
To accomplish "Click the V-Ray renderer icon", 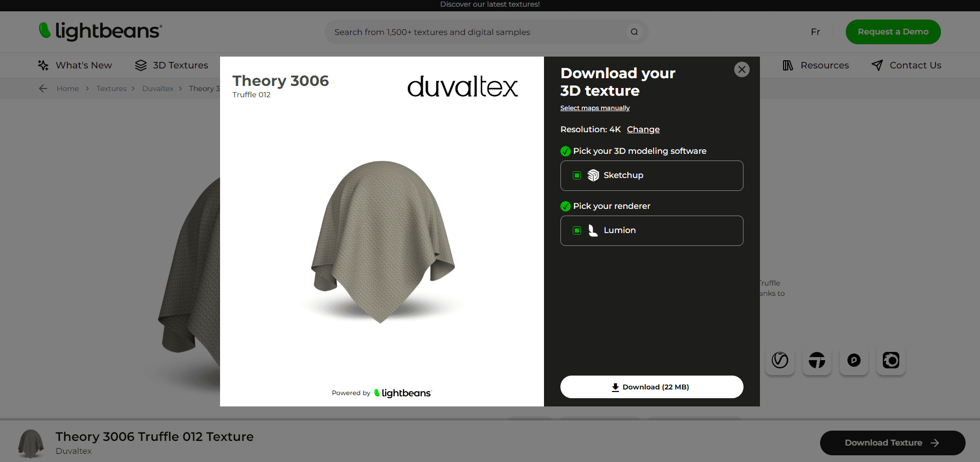I will (x=780, y=360).
